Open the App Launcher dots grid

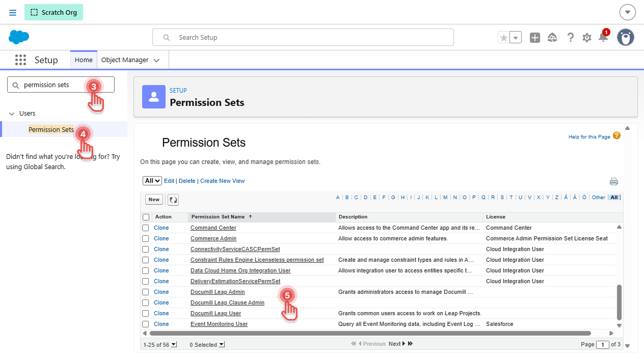click(20, 60)
